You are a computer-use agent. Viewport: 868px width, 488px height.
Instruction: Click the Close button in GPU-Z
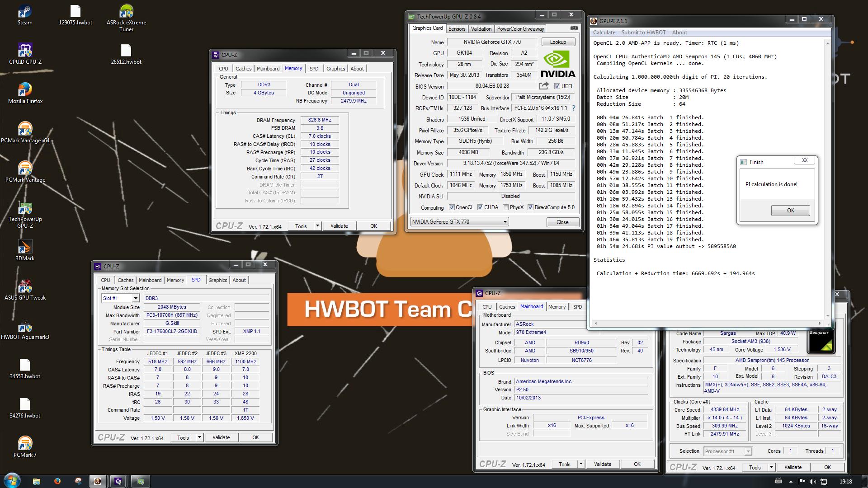562,222
